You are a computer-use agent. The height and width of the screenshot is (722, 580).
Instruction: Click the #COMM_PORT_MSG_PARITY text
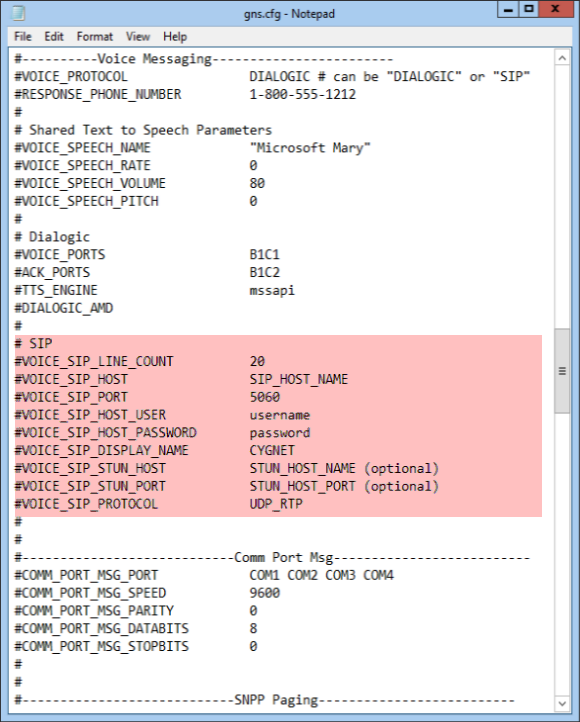(x=94, y=611)
